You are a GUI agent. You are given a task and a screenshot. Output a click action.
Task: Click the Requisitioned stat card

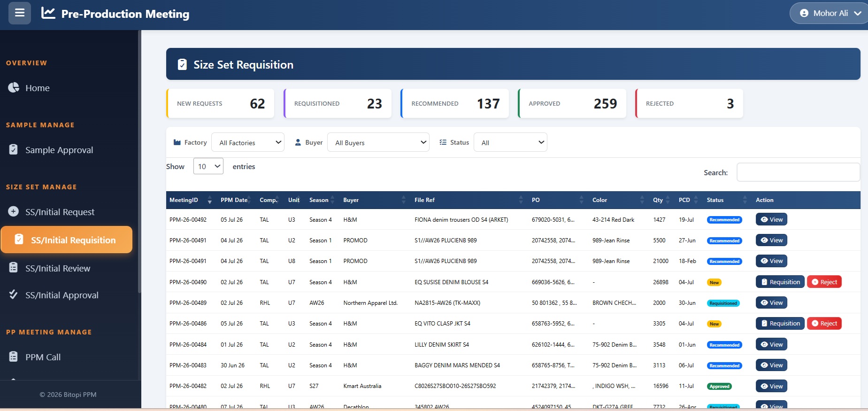pos(338,103)
